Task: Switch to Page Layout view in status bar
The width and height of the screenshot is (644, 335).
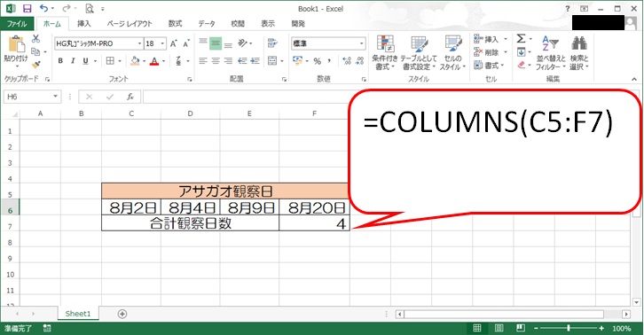Action: click(499, 328)
